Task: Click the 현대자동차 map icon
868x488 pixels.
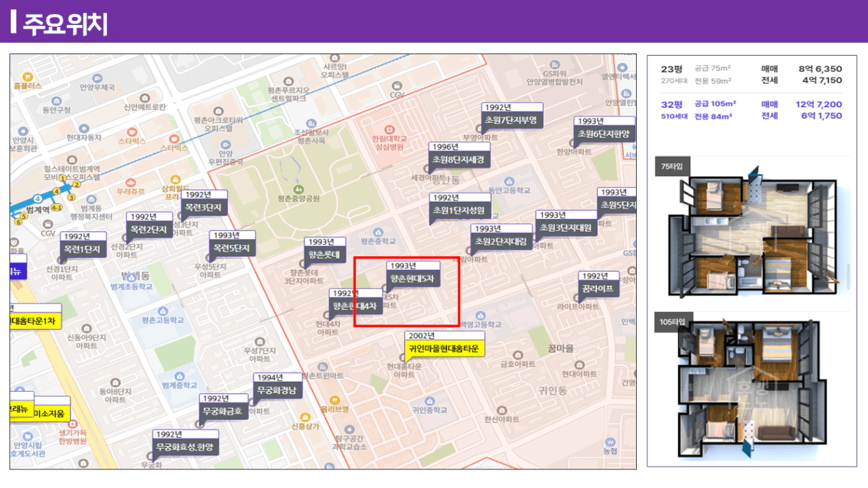Action: click(x=84, y=127)
